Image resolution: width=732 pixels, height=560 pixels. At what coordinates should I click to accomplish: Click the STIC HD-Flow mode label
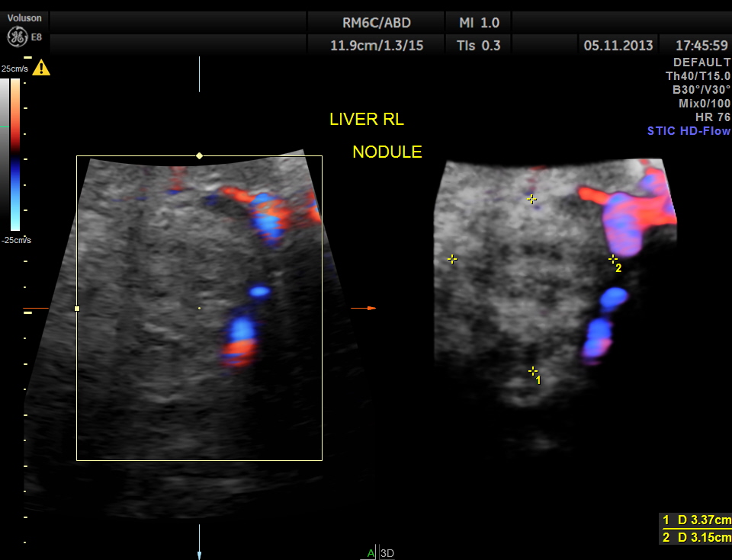[689, 131]
